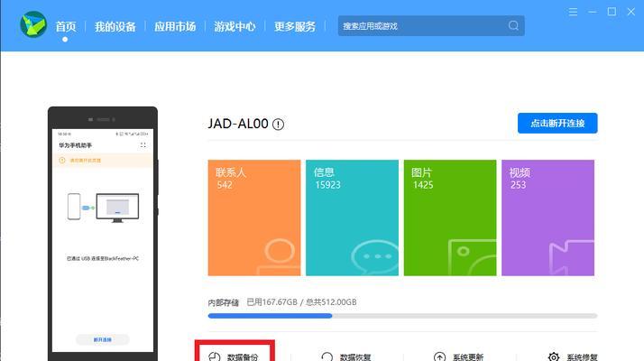Select the 数据恢复 label

(355, 356)
